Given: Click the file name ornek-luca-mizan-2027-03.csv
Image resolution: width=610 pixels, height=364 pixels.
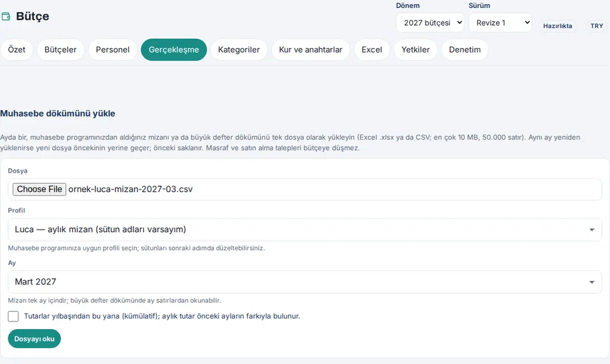Looking at the screenshot, I should 130,189.
